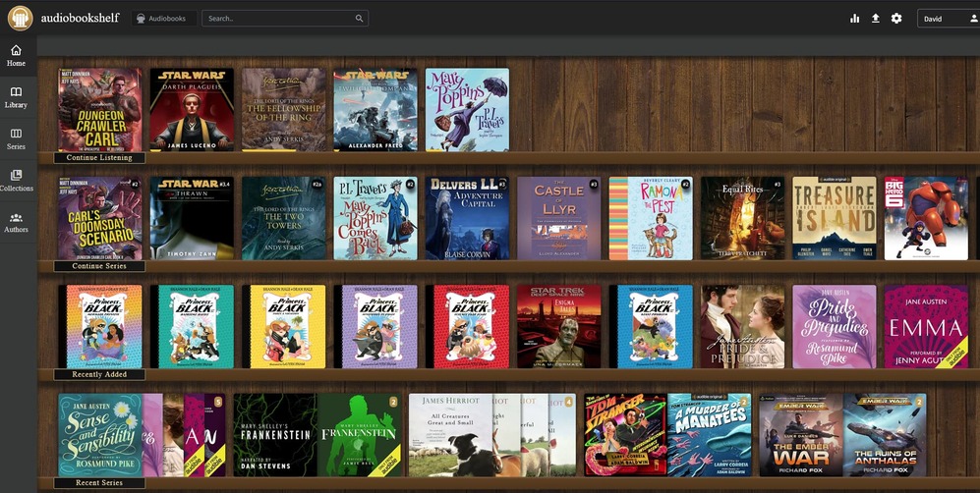The image size is (980, 493).
Task: Open the teal Princess in Black cover
Action: [192, 327]
